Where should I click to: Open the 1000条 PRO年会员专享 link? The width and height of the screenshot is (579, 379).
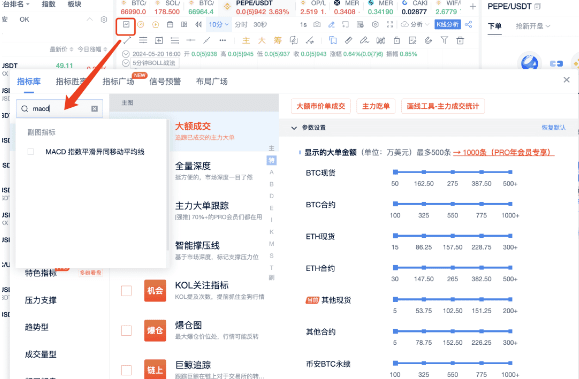click(x=503, y=153)
